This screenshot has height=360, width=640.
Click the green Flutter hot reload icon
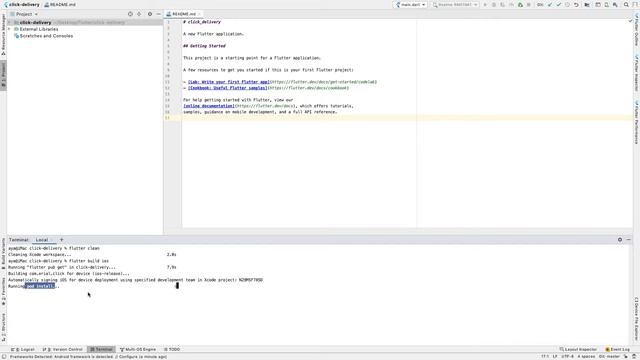point(520,4)
